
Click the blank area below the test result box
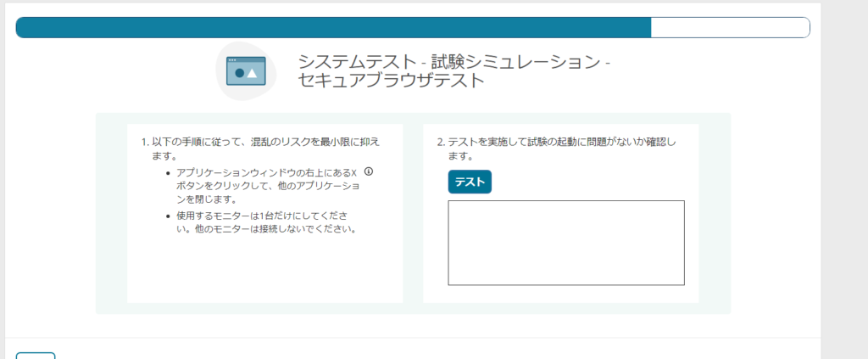click(x=560, y=294)
